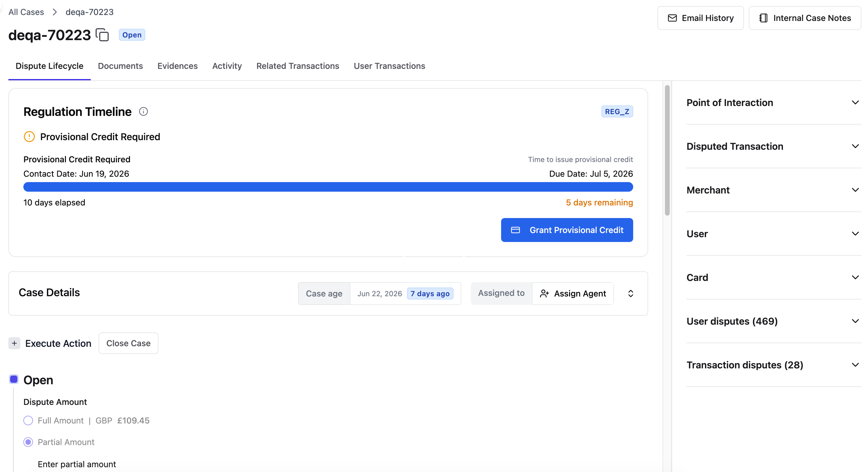Click the purple Open stage marker
Image resolution: width=868 pixels, height=472 pixels.
tap(14, 379)
